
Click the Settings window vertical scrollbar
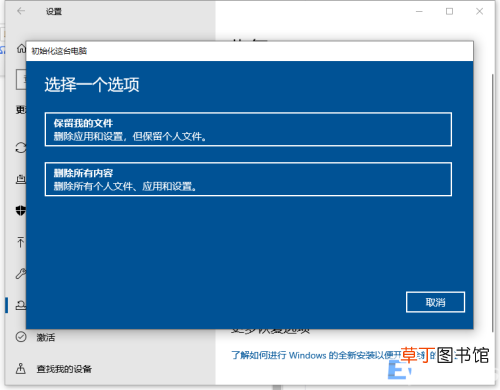[493, 203]
